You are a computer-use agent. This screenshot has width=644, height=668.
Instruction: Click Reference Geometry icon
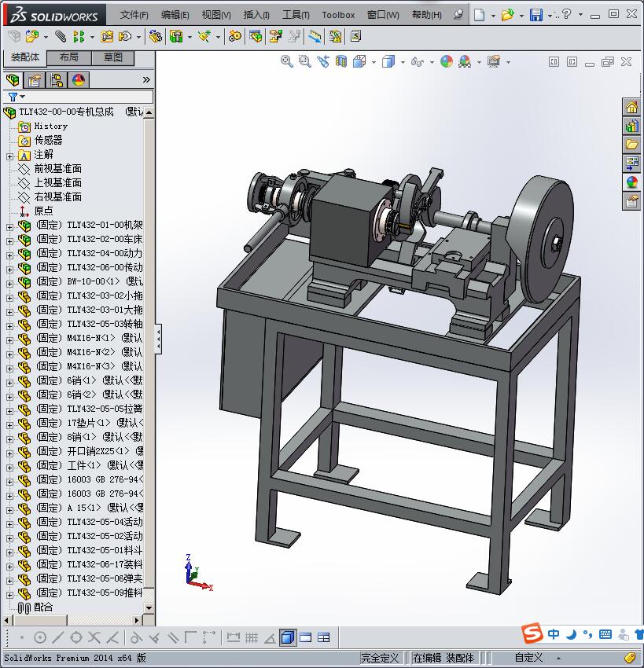coord(204,37)
